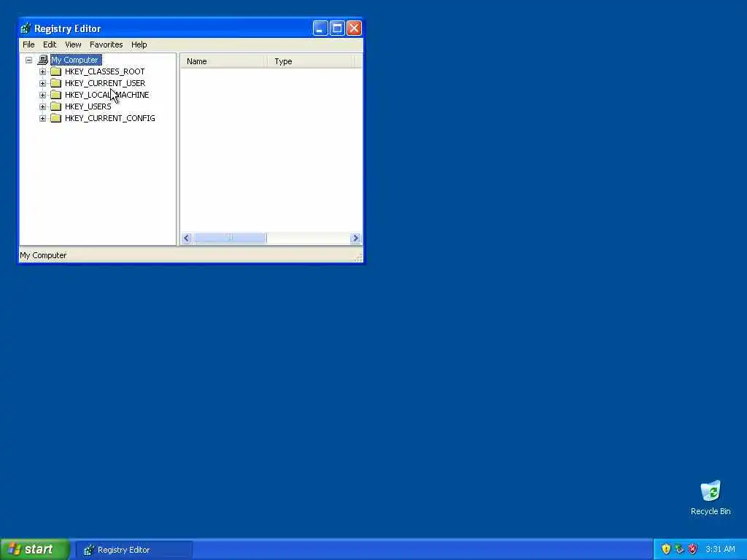747x560 pixels.
Task: Click the HKEY_CURRENT_CONFIG folder icon
Action: click(55, 118)
